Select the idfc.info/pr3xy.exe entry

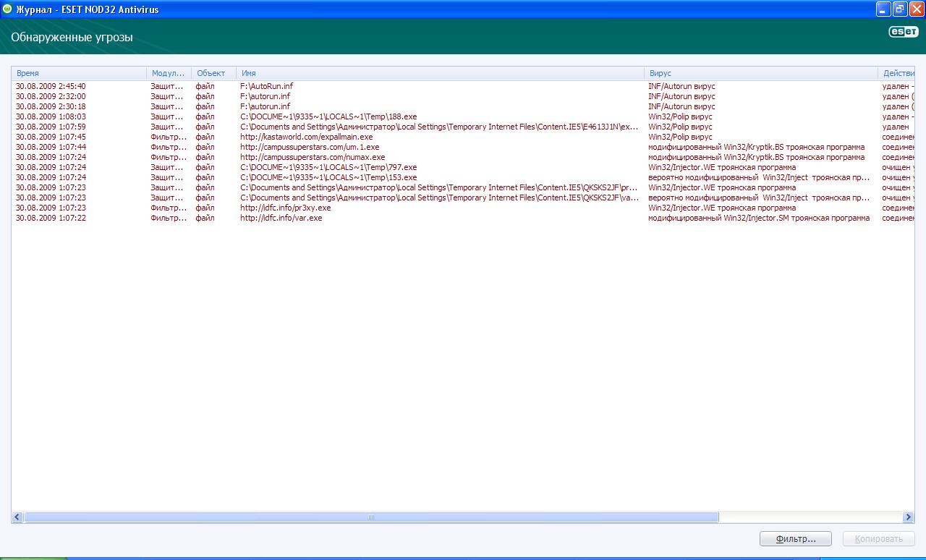click(x=463, y=208)
